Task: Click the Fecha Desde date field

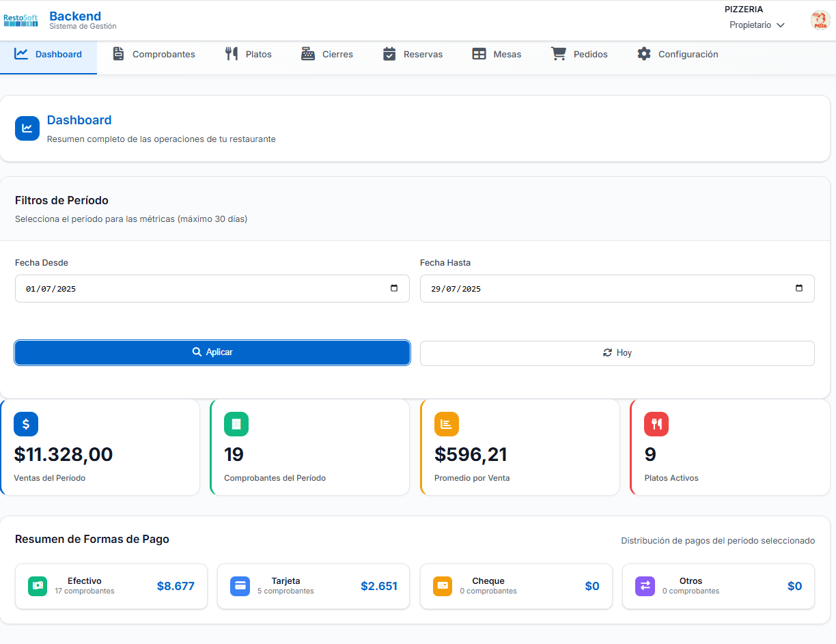Action: click(x=212, y=288)
